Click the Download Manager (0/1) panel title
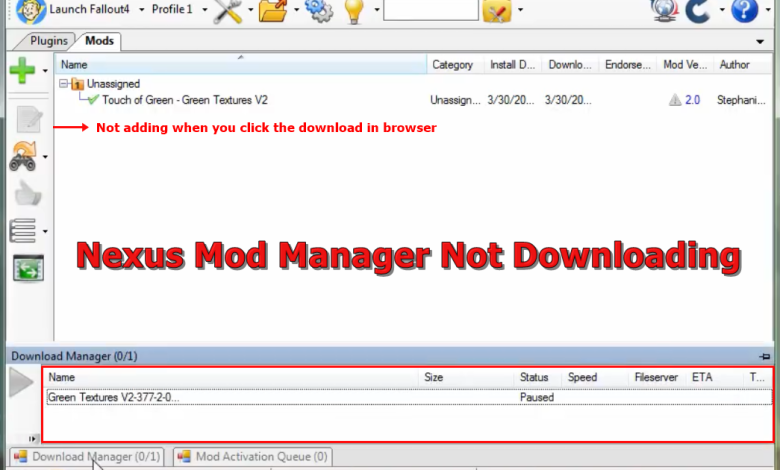This screenshot has height=470, width=780. pyautogui.click(x=74, y=356)
